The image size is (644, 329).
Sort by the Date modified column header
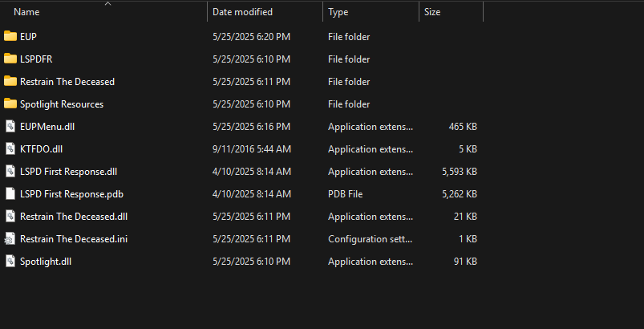(242, 12)
